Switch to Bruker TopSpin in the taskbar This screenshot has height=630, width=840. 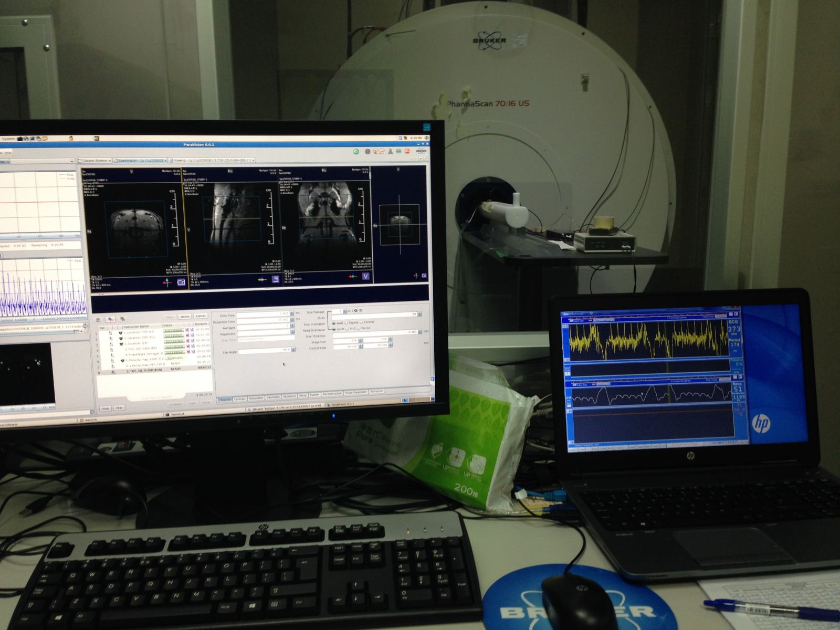[x=285, y=406]
